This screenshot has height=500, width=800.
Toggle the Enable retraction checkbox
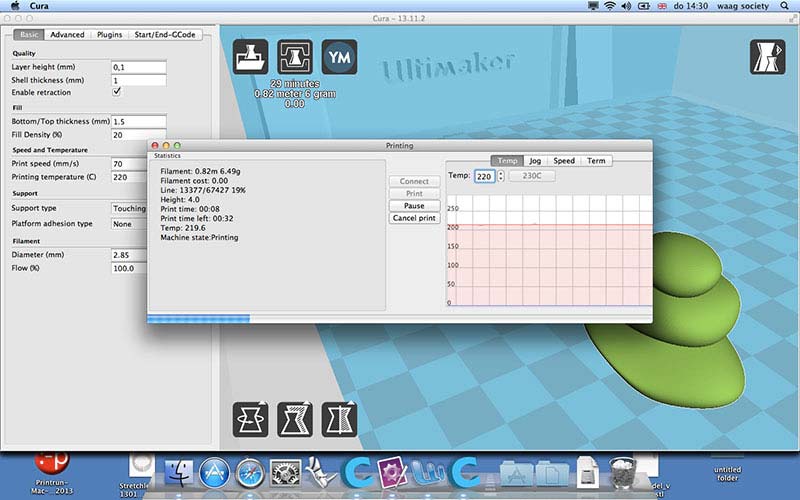coord(117,92)
